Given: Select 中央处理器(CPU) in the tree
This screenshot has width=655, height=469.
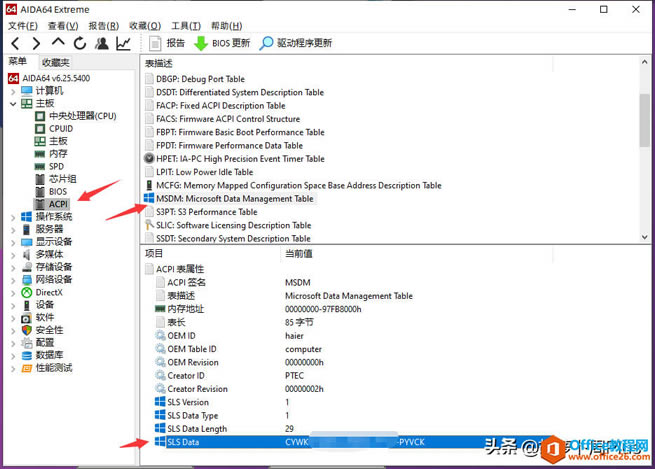Looking at the screenshot, I should [x=82, y=116].
